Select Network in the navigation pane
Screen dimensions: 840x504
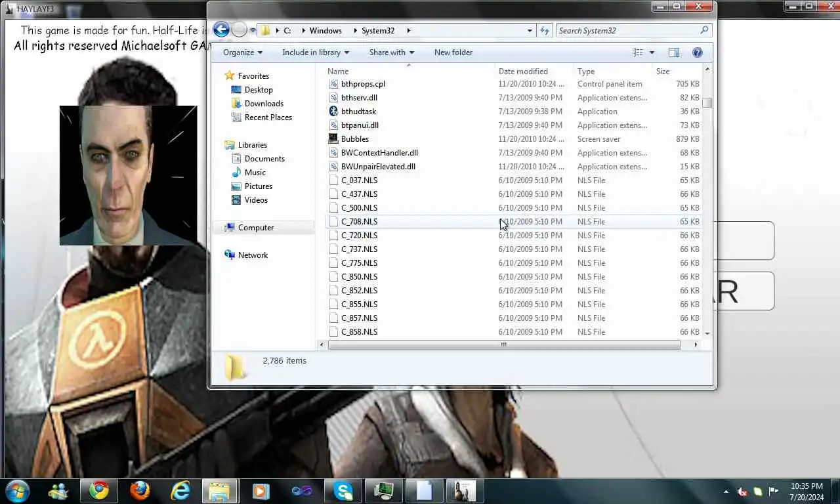253,255
